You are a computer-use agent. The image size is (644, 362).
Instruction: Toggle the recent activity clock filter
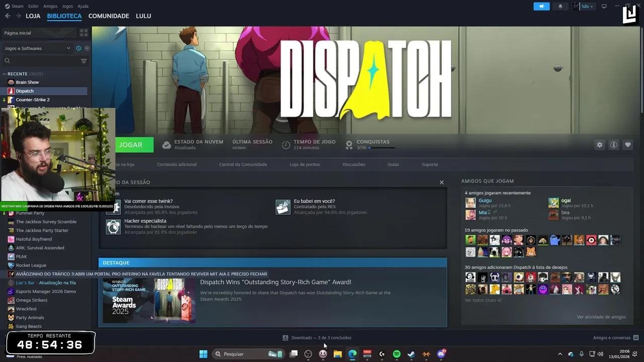pyautogui.click(x=78, y=48)
